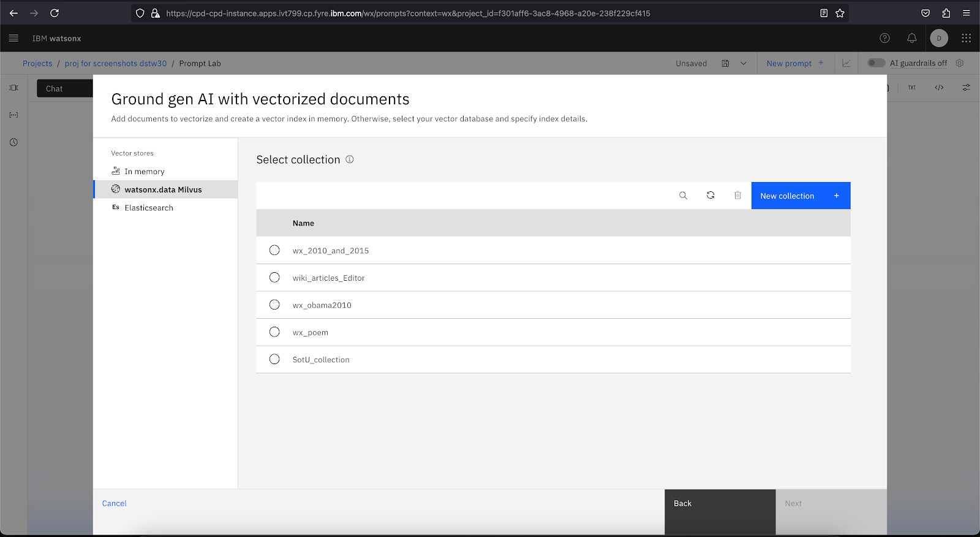The height and width of the screenshot is (537, 980).
Task: Open the prompt variables icon in the left rail
Action: click(13, 115)
